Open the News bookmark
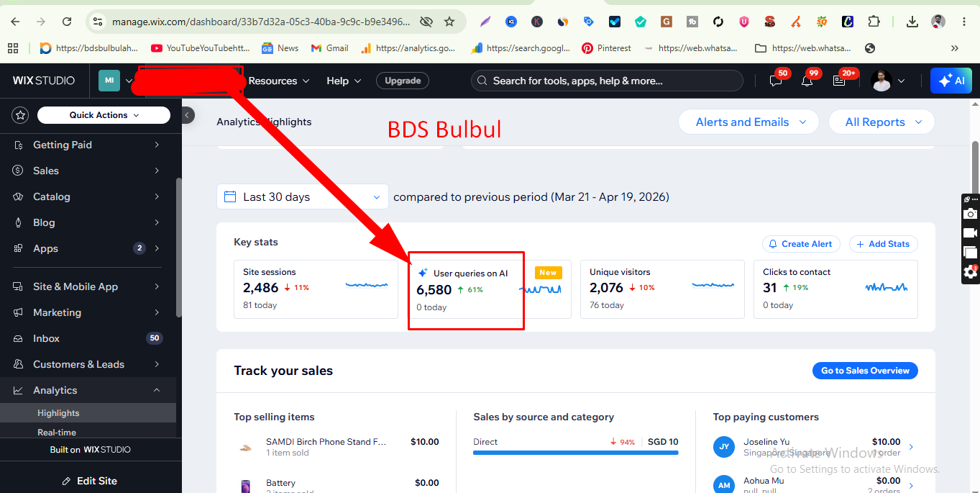 coord(280,48)
